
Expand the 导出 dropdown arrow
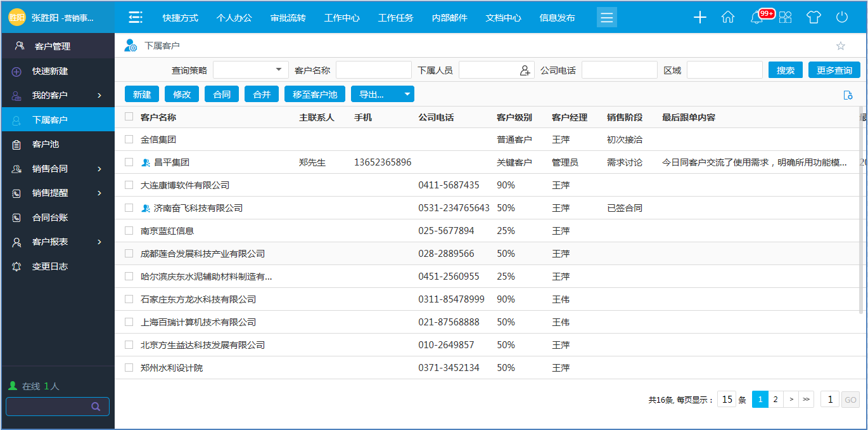coord(407,94)
